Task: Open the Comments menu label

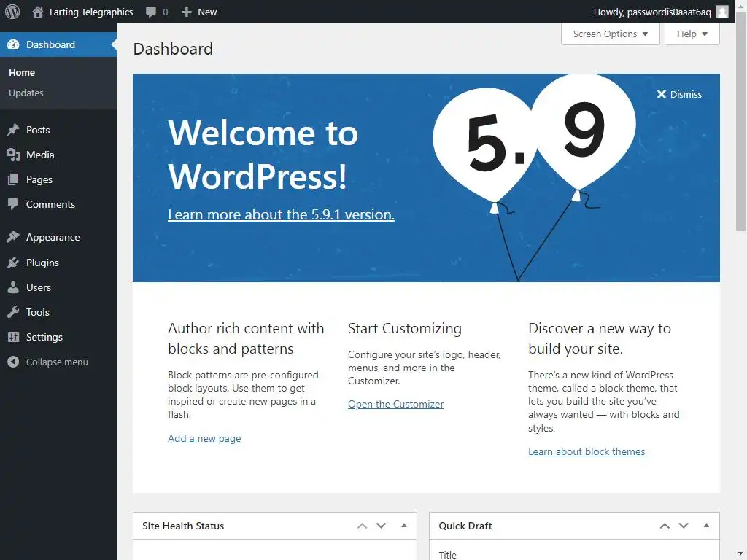Action: pyautogui.click(x=50, y=204)
